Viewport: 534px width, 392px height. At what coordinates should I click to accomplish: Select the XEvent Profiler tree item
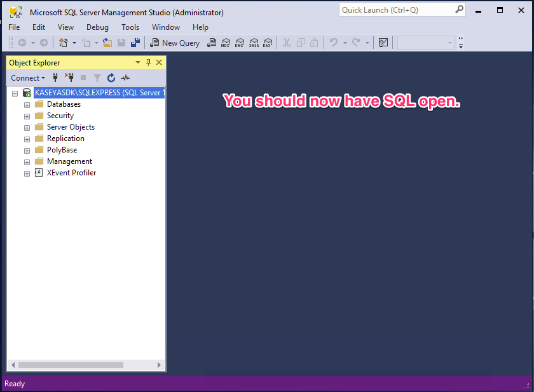[71, 173]
